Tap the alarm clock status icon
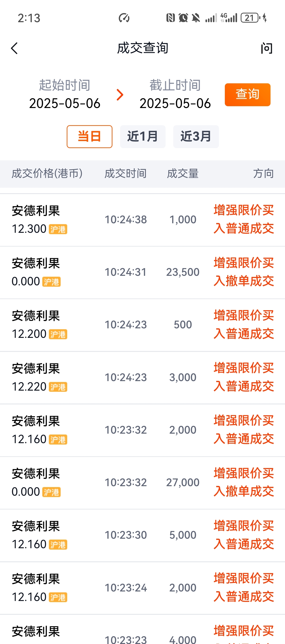The height and width of the screenshot is (644, 285). pyautogui.click(x=183, y=18)
